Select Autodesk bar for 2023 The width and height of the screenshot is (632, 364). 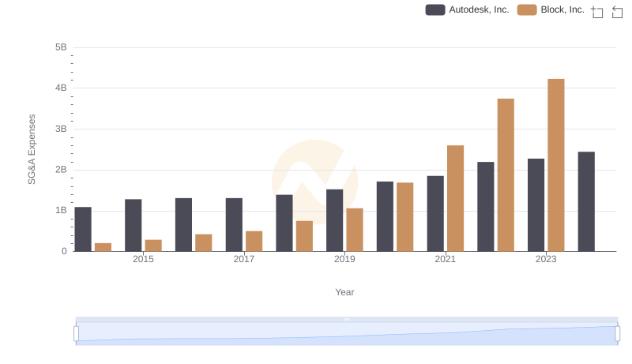click(x=536, y=205)
